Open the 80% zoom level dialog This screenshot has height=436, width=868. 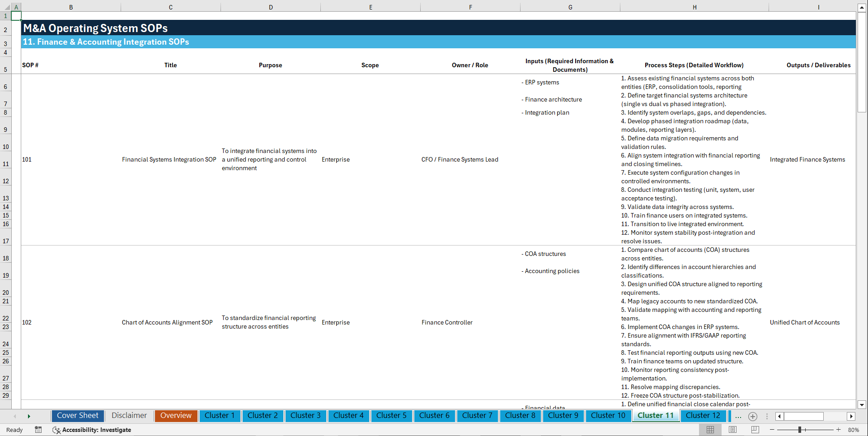(x=854, y=430)
